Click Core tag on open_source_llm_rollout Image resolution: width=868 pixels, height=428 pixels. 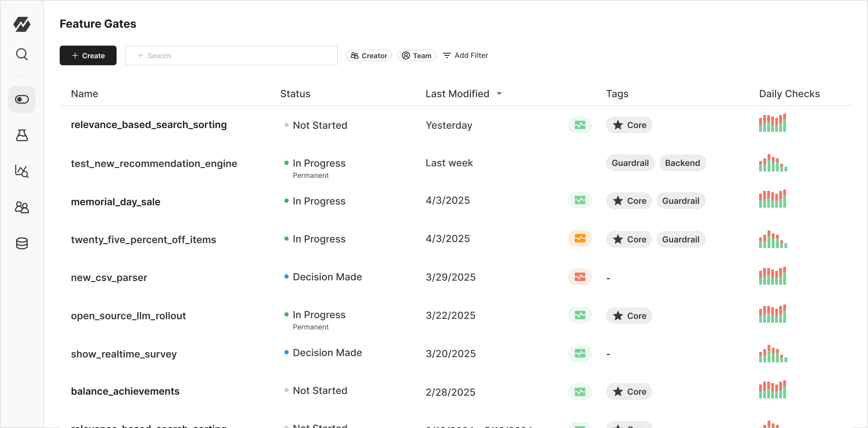[x=629, y=316]
